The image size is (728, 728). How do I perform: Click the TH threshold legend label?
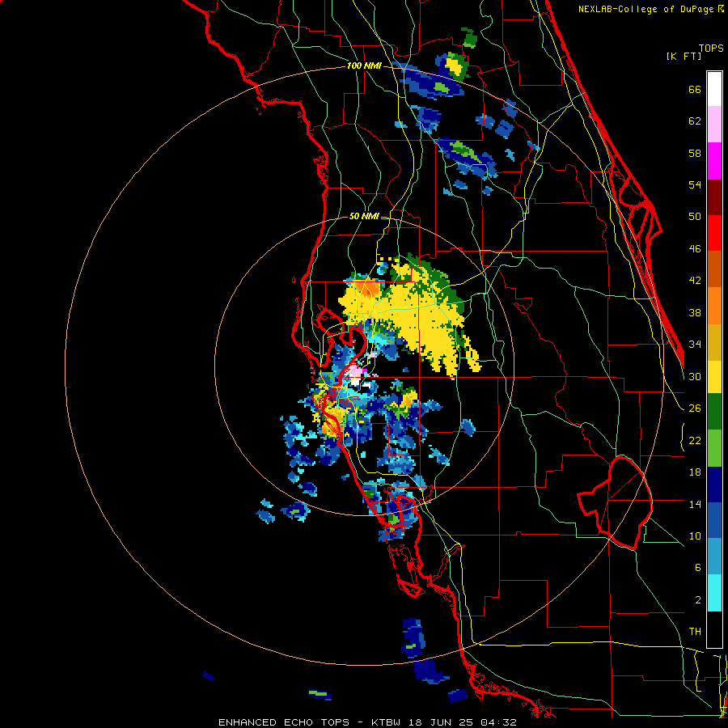[695, 632]
